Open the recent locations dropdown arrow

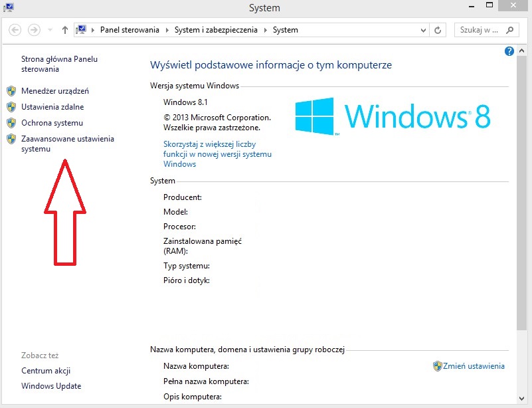[50, 30]
